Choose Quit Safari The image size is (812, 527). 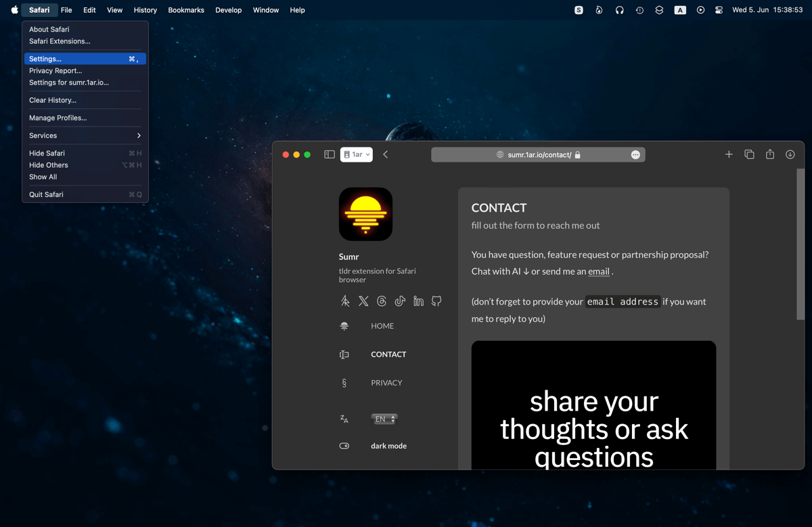point(85,194)
